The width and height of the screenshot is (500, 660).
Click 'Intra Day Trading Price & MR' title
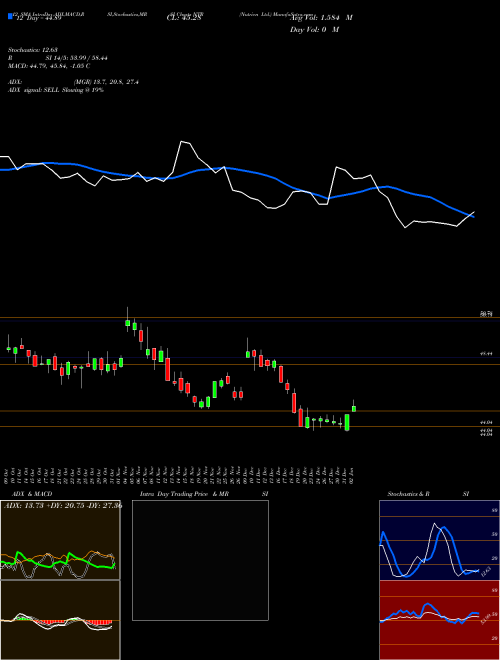[x=184, y=494]
